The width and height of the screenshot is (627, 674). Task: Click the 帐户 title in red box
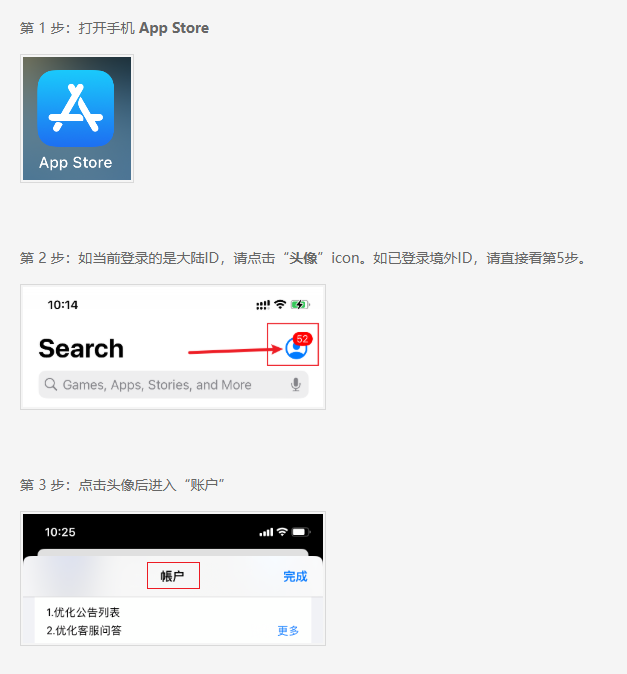click(x=173, y=576)
